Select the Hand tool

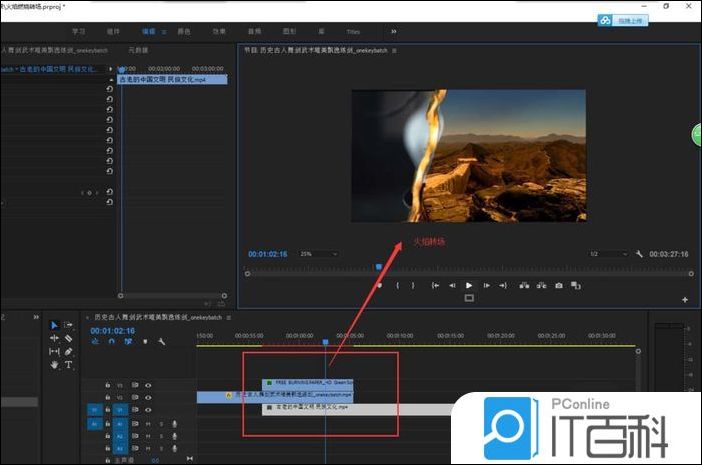[54, 364]
